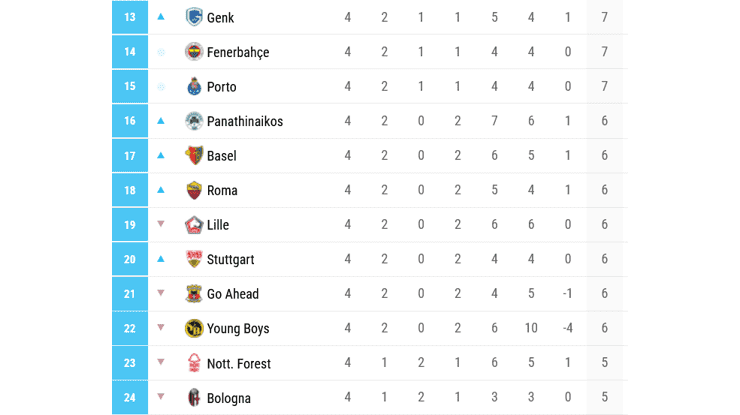This screenshot has height=415, width=740.
Task: Click the position 13 rank badge
Action: point(130,17)
